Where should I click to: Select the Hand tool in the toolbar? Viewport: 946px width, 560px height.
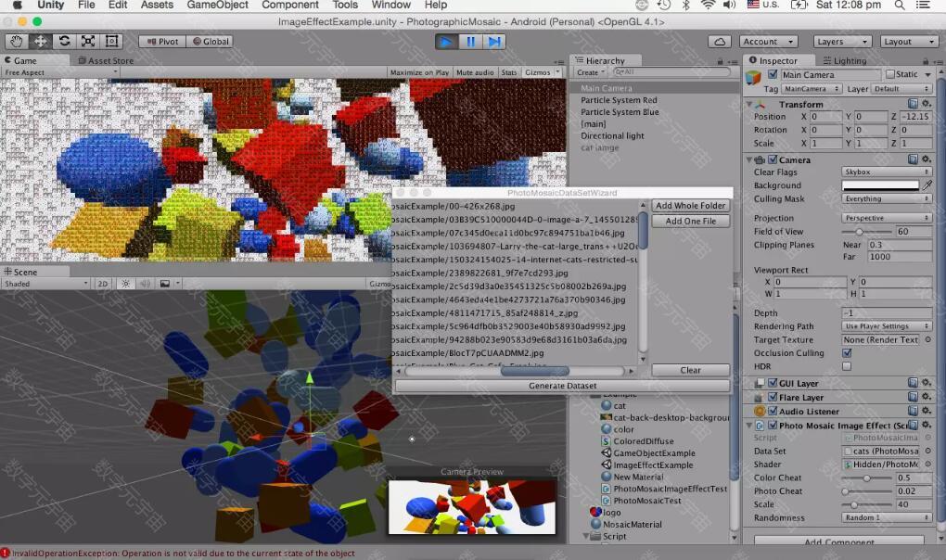coord(17,41)
